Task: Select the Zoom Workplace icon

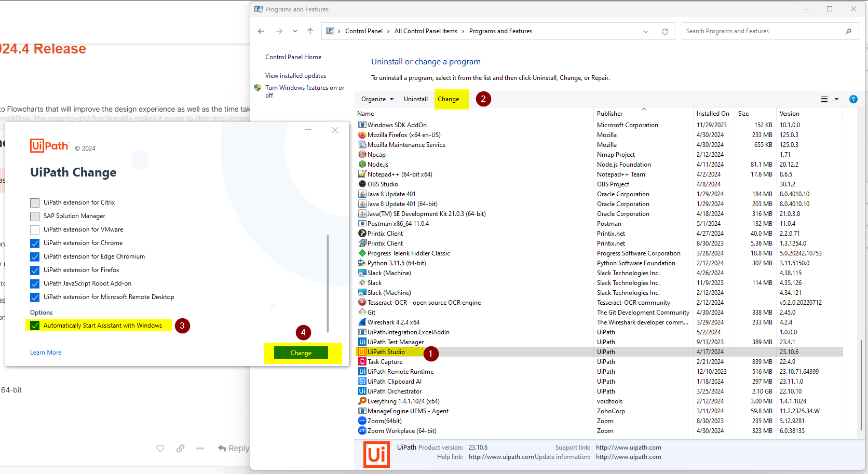Action: coord(362,431)
